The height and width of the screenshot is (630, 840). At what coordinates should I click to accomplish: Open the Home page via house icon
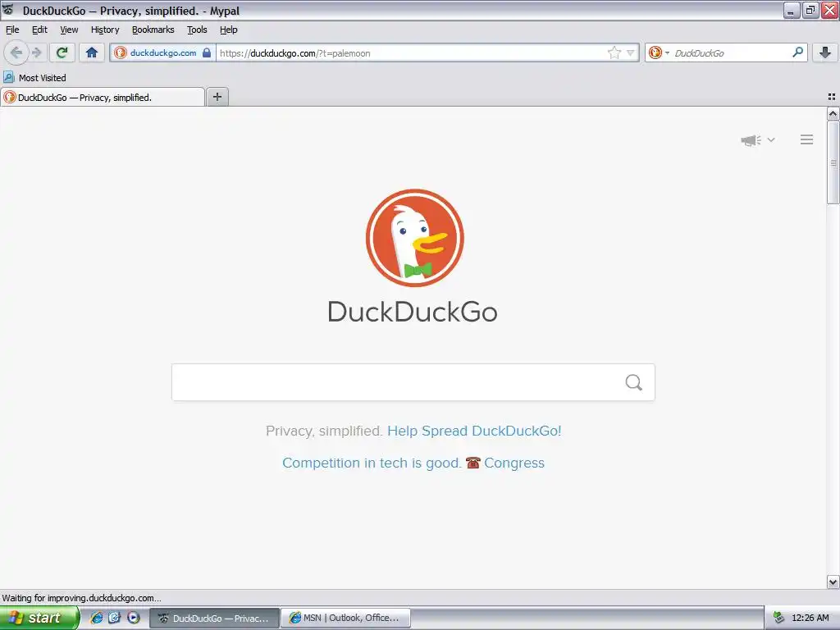coord(92,52)
